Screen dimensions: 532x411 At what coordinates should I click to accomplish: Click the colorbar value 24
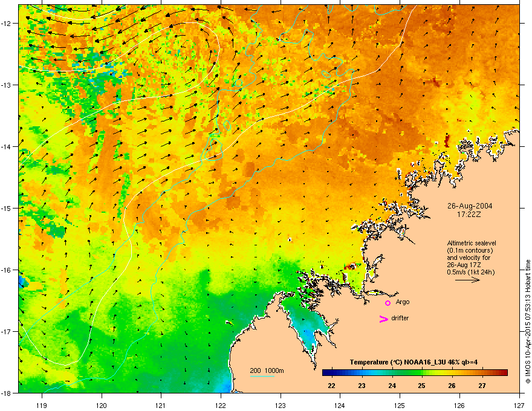pos(392,386)
